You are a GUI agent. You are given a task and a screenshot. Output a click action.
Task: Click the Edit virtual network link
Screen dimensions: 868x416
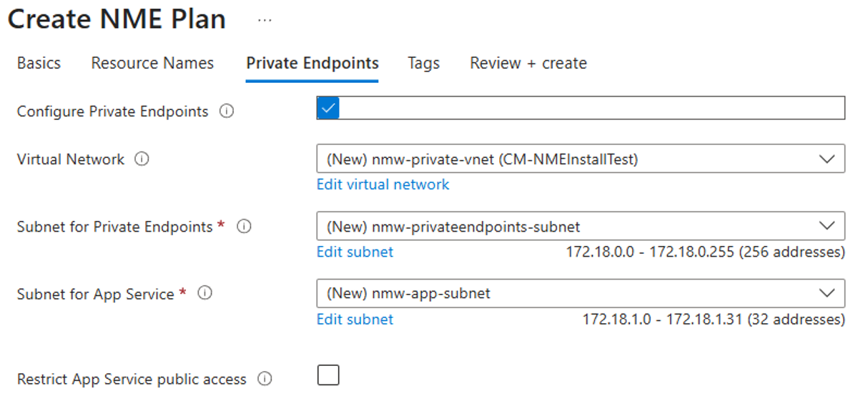383,184
